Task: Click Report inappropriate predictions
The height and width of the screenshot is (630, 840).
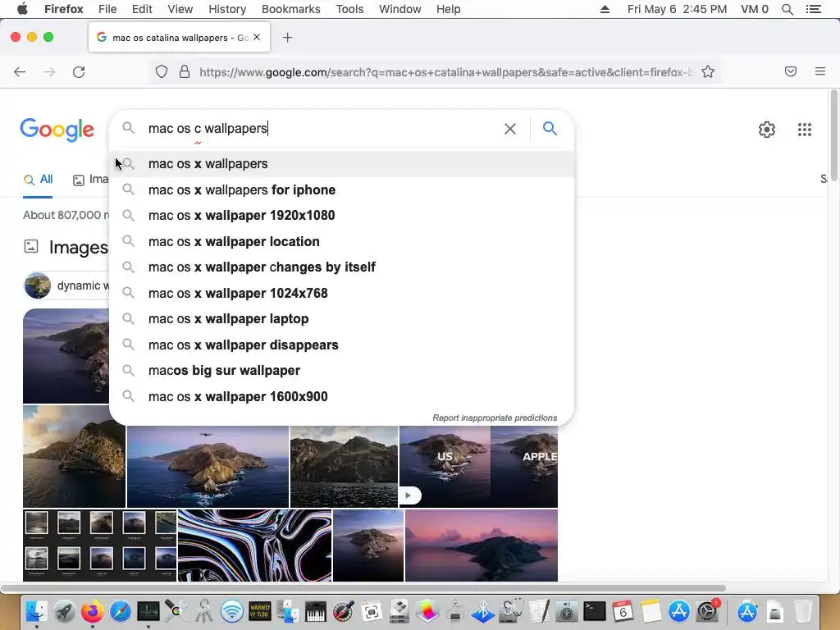Action: pos(495,418)
